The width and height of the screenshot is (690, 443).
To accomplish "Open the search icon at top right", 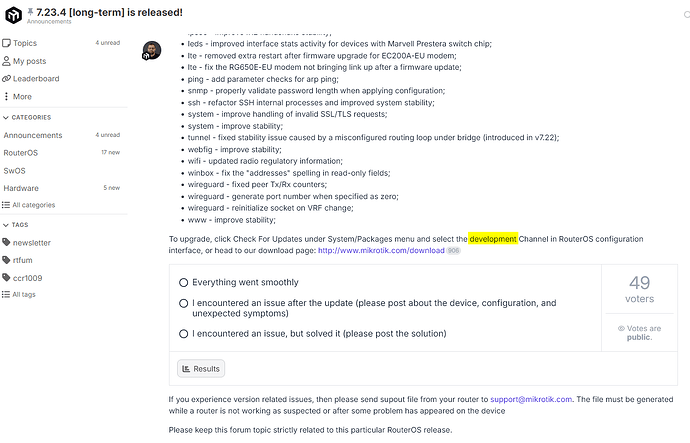I will (686, 15).
